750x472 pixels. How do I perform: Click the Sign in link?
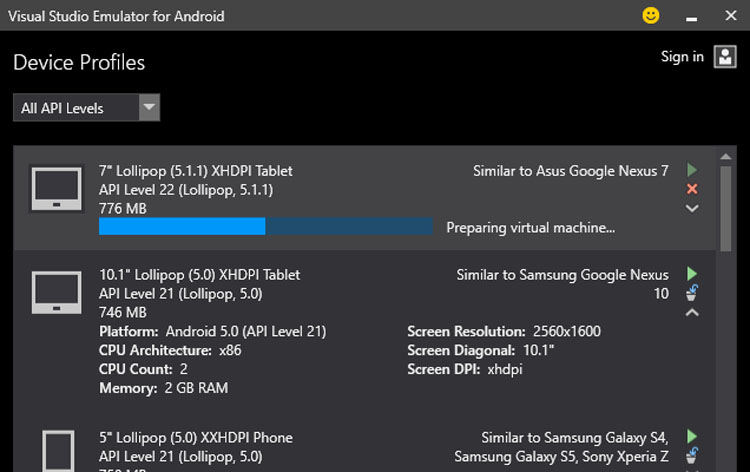(682, 56)
